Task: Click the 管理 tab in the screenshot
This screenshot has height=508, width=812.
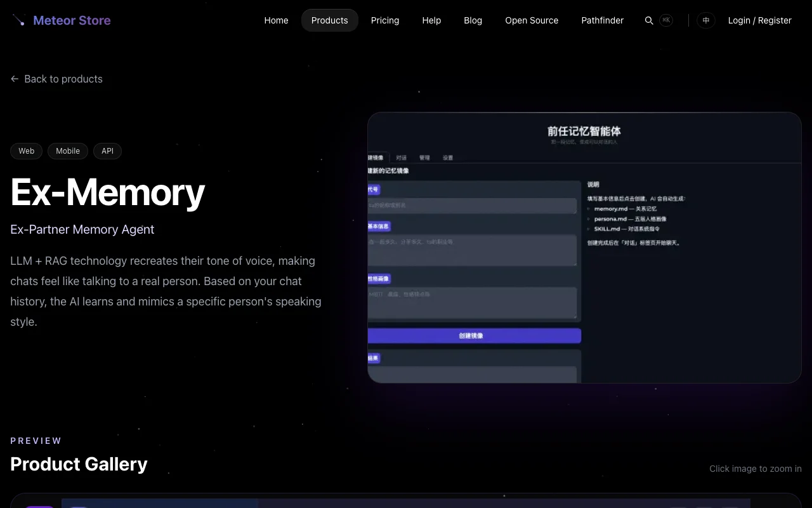Action: point(424,157)
